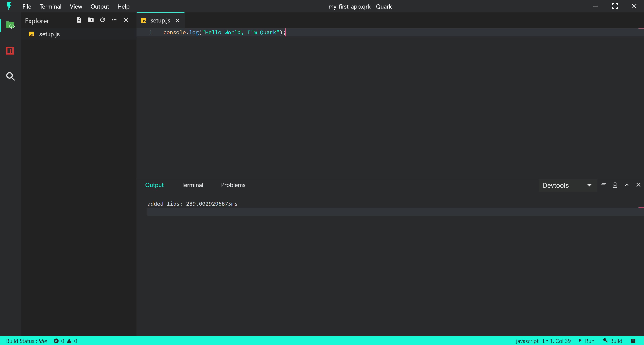
Task: Toggle the output scroll lock icon
Action: pyautogui.click(x=615, y=185)
